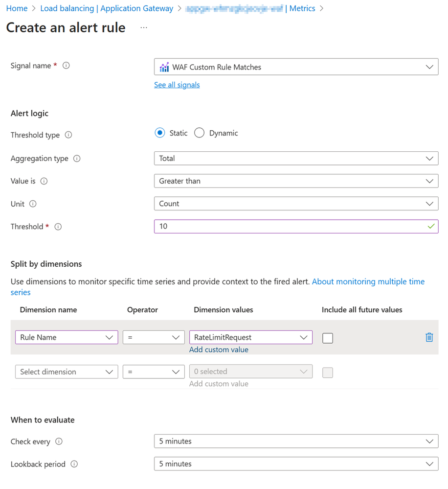Click the Aggregation type info icon

pos(77,159)
